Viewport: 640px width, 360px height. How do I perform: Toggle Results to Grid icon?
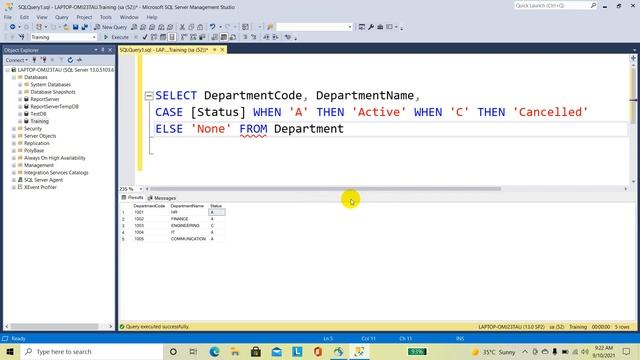224,37
